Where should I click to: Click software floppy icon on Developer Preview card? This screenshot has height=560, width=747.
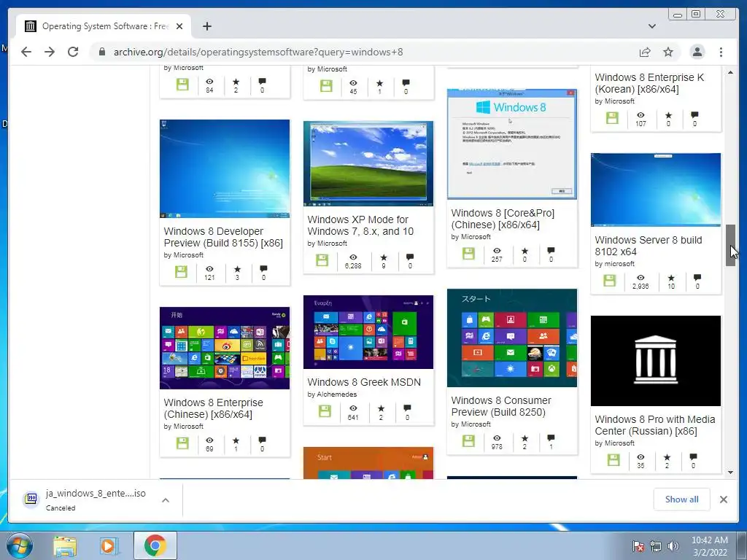[181, 272]
